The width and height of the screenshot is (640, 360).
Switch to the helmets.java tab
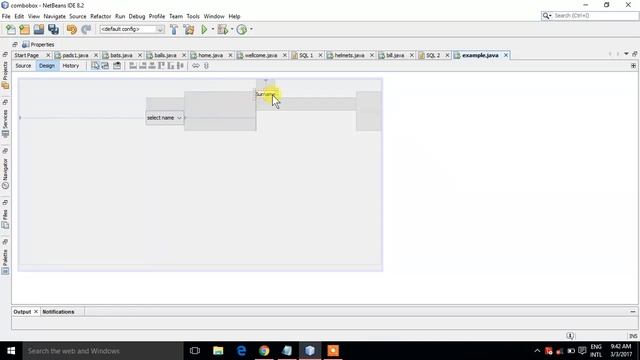(x=349, y=55)
